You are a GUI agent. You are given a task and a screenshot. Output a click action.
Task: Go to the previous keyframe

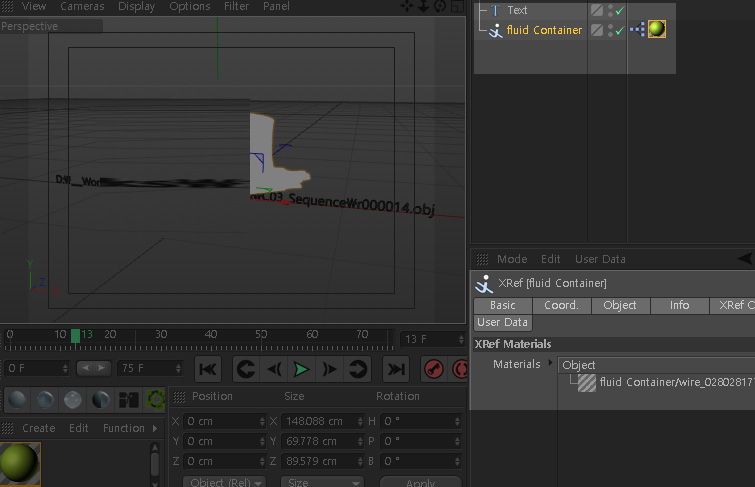245,369
